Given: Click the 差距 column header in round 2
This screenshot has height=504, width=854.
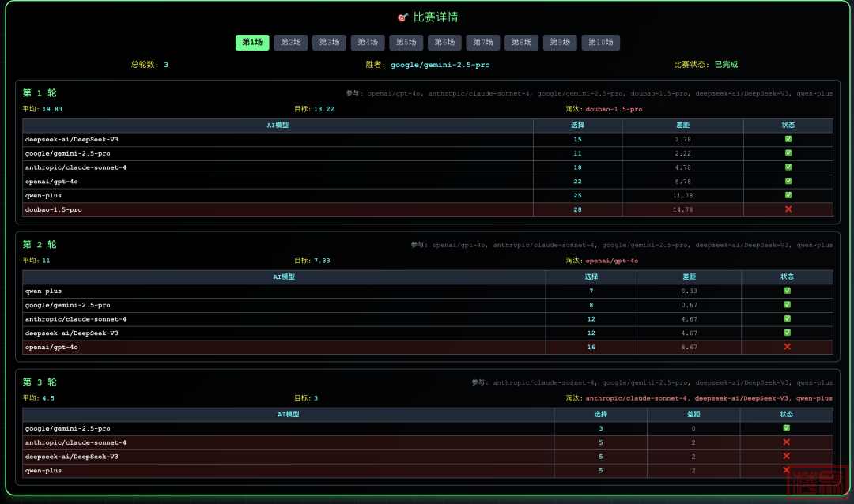Looking at the screenshot, I should pyautogui.click(x=689, y=277).
